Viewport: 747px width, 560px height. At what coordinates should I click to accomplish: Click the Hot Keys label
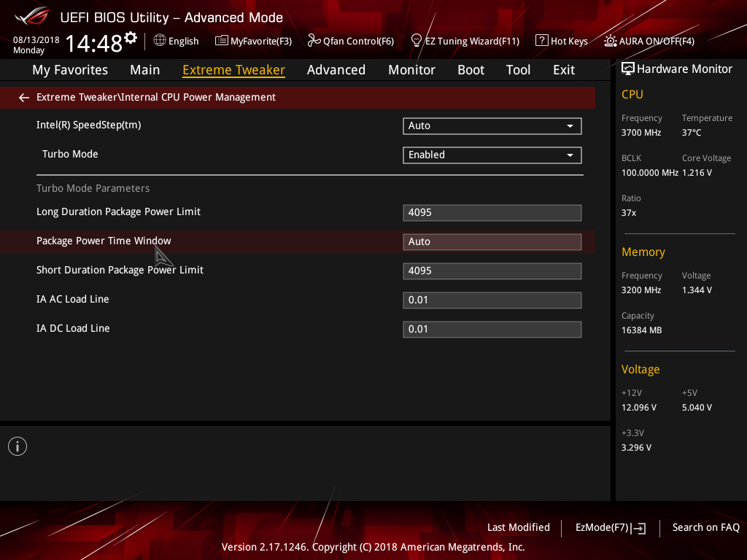569,42
